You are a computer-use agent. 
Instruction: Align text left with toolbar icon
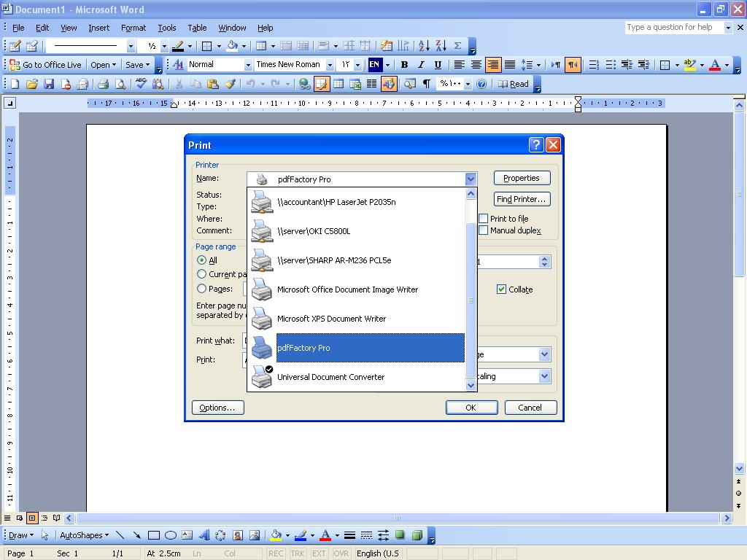coord(460,65)
